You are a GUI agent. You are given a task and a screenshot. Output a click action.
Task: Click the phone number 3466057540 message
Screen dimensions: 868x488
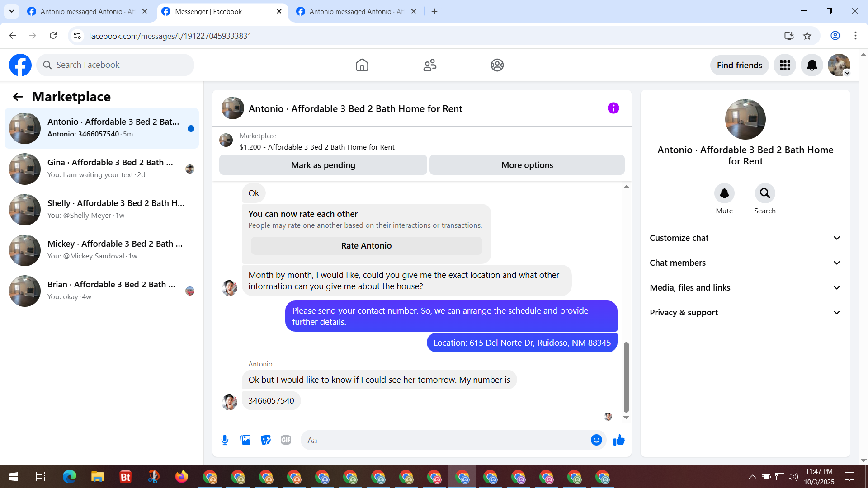271,401
